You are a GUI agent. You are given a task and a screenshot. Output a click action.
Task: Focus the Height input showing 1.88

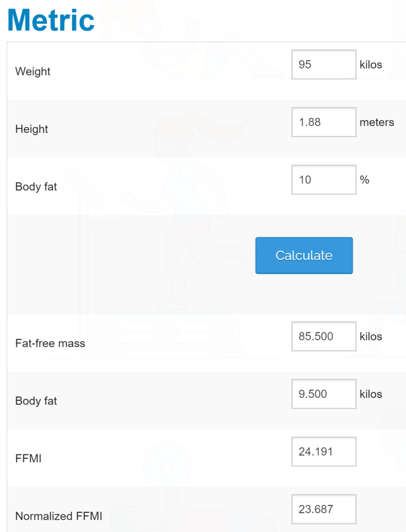[x=324, y=122]
